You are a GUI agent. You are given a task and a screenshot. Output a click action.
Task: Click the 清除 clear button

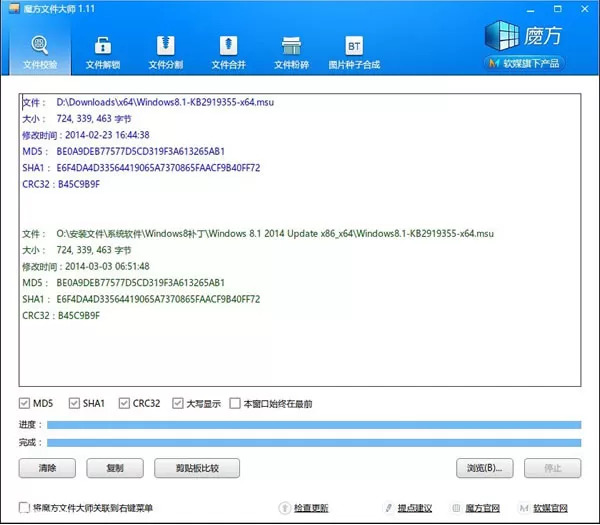[x=47, y=468]
